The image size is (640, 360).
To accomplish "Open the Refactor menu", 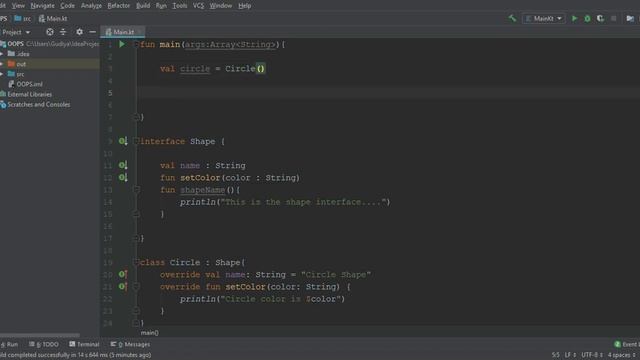I will [118, 6].
